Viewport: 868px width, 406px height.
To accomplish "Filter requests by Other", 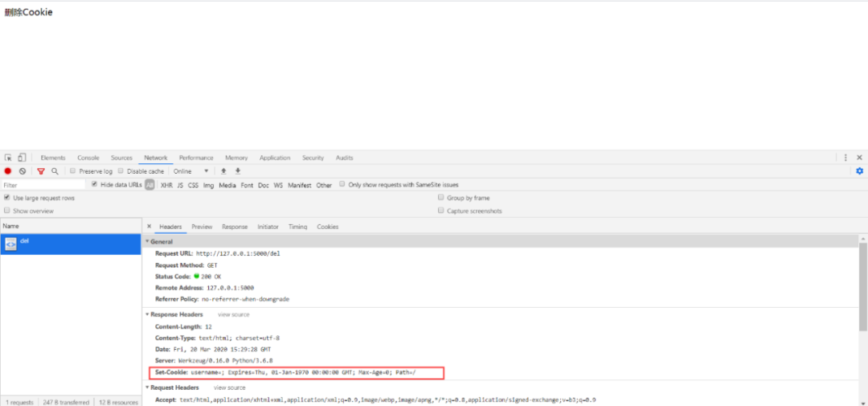I will click(x=325, y=185).
